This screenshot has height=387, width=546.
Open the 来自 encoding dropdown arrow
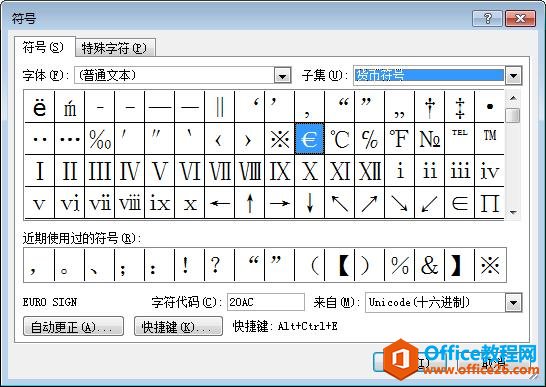point(514,303)
